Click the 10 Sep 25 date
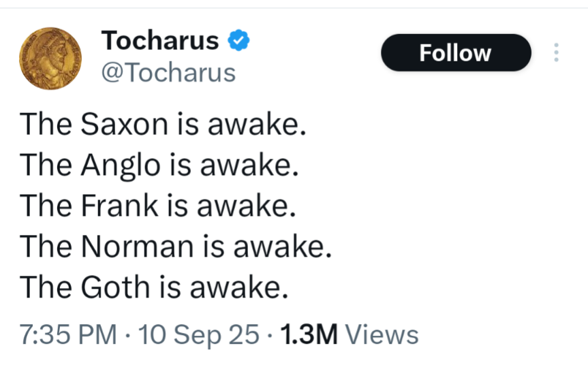The width and height of the screenshot is (588, 365). click(199, 335)
